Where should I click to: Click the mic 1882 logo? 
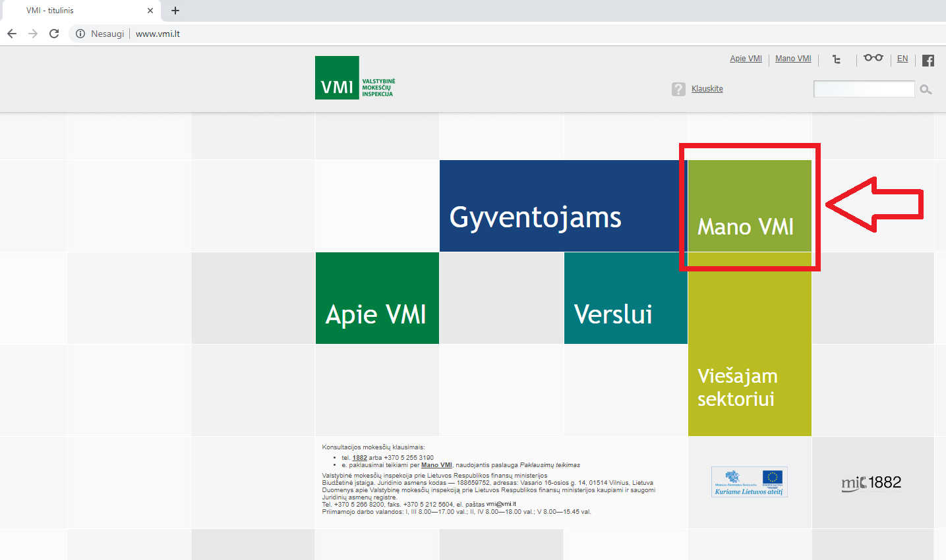click(872, 483)
